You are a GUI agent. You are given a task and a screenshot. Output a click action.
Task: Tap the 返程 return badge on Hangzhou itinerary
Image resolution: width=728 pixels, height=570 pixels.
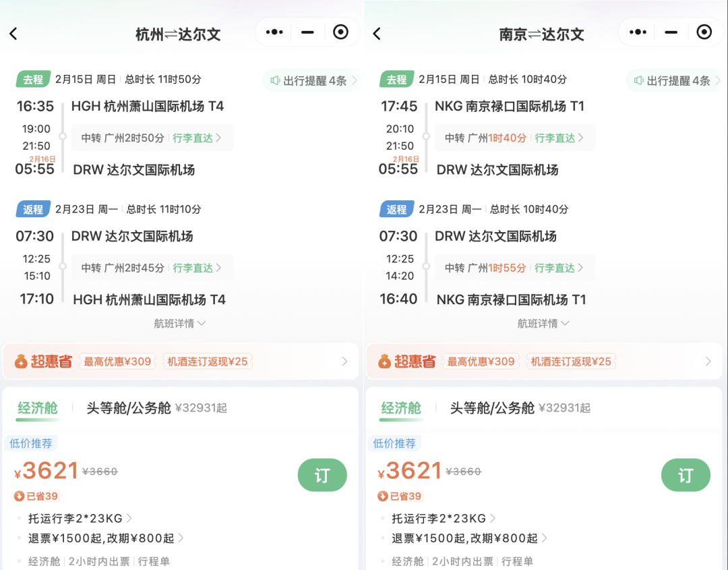click(33, 209)
